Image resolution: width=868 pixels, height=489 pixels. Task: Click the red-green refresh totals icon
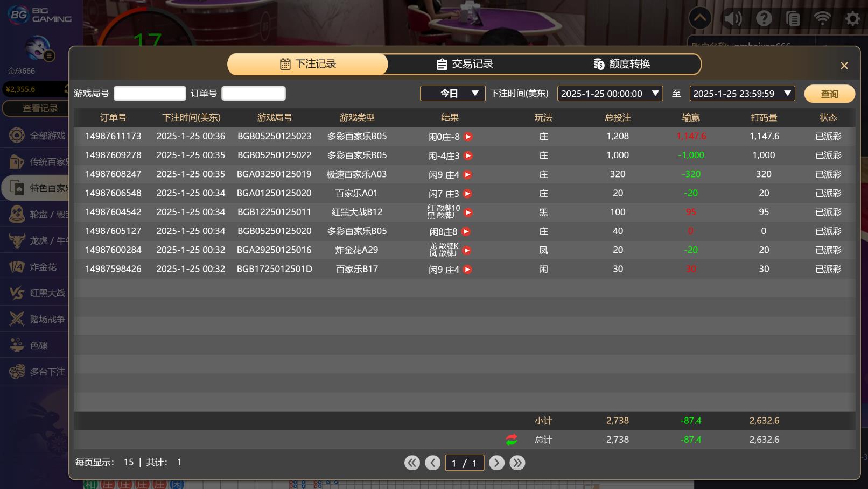(511, 440)
